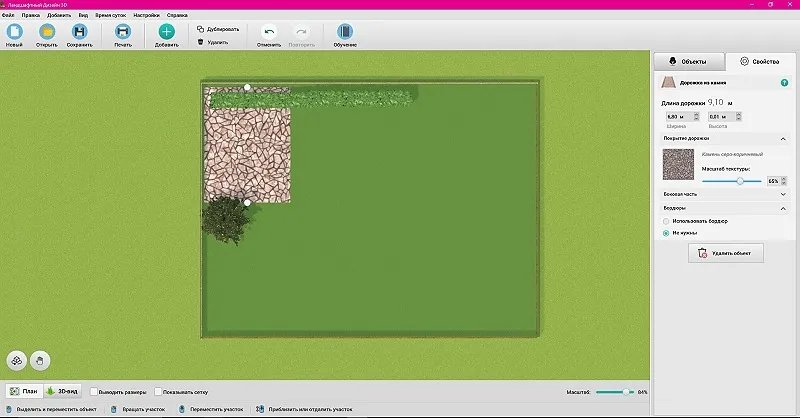Select the bush object on the plot

226,221
